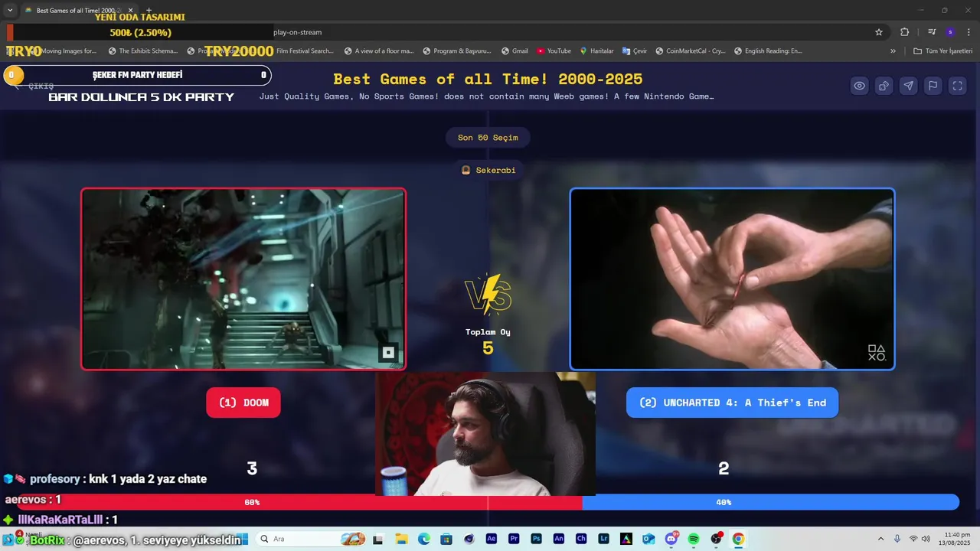Screen dimensions: 980x551
Task: Open Character Animator from the taskbar
Action: pos(581,539)
